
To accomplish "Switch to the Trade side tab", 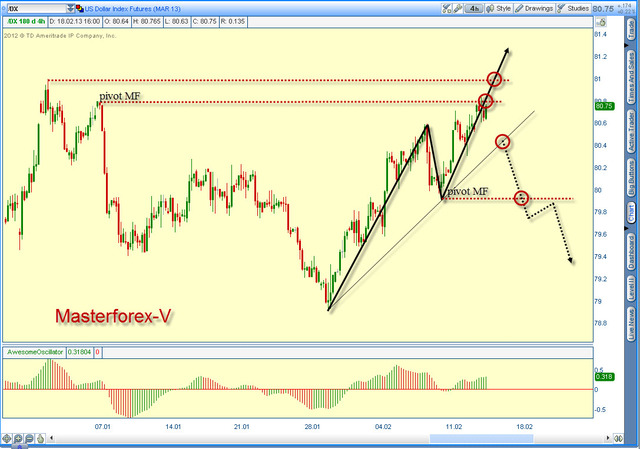I will coord(631,30).
